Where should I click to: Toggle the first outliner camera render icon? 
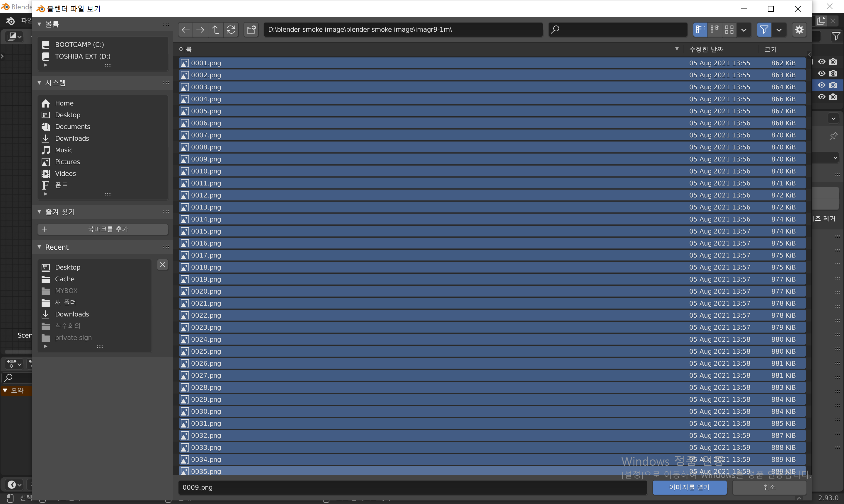(x=833, y=62)
